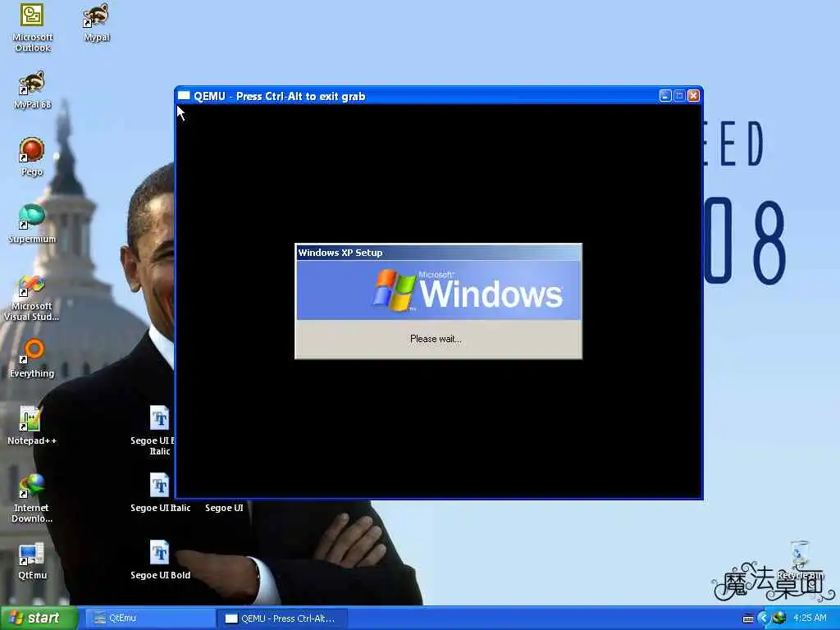Viewport: 840px width, 630px height.
Task: Select the Recycle Bin icon
Action: click(800, 559)
